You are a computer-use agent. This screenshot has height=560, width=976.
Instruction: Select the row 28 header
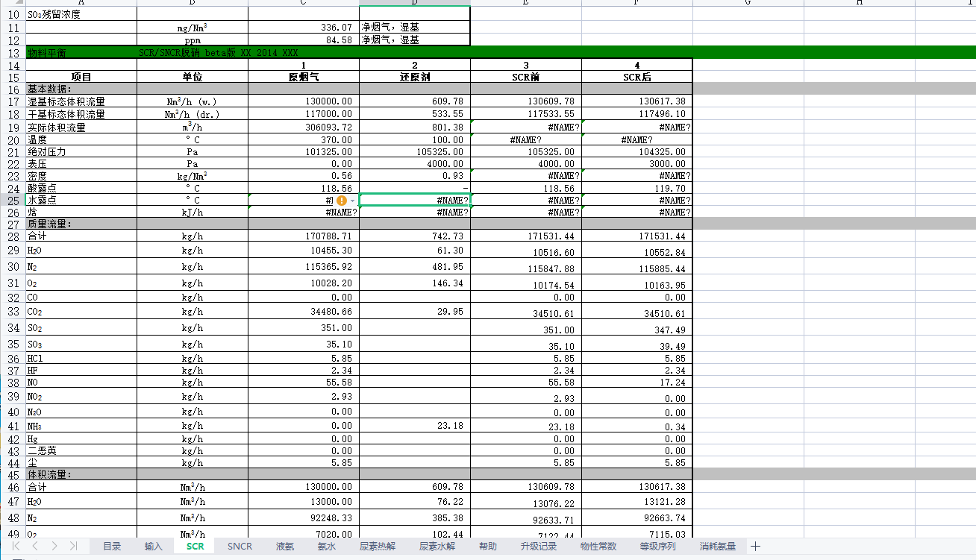click(13, 236)
